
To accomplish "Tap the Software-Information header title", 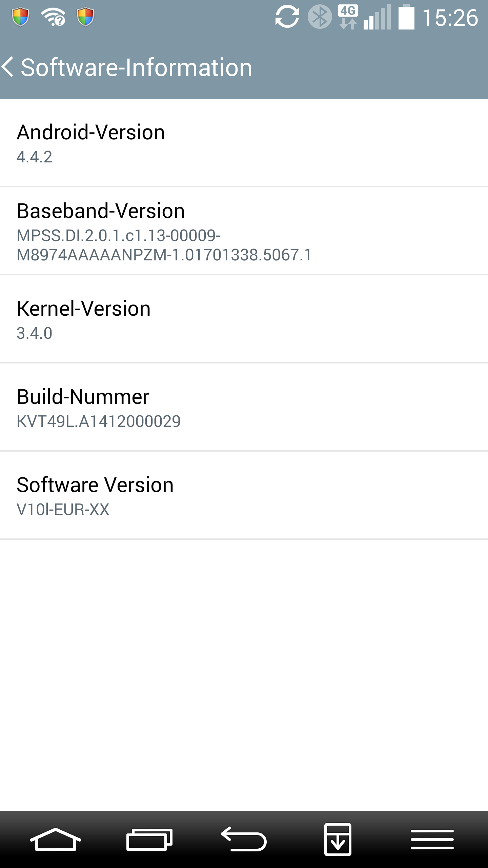I will click(x=137, y=67).
